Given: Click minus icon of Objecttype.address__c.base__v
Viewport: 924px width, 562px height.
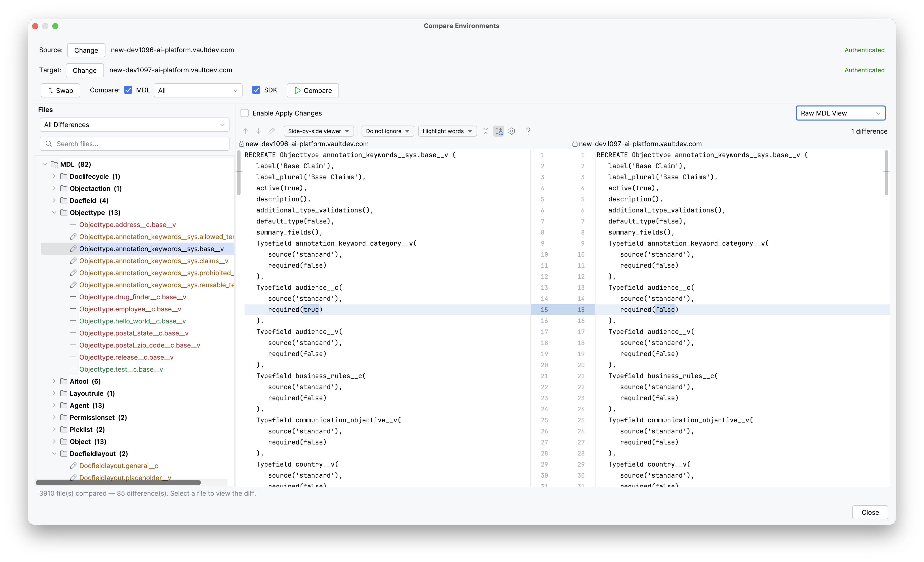Looking at the screenshot, I should [74, 224].
